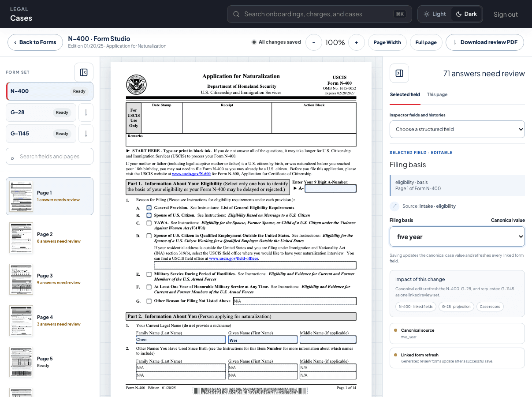The width and height of the screenshot is (532, 397).
Task: Click the Family Name field containing Chen
Action: click(x=181, y=340)
